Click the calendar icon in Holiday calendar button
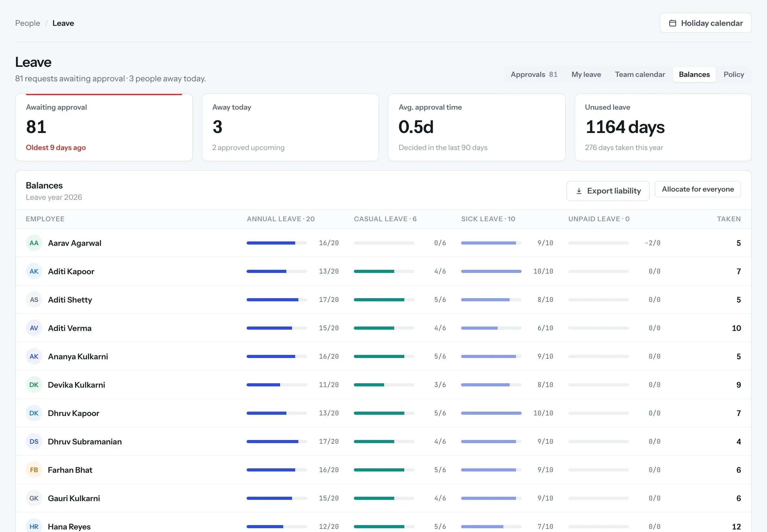Image resolution: width=767 pixels, height=532 pixels. (x=673, y=23)
